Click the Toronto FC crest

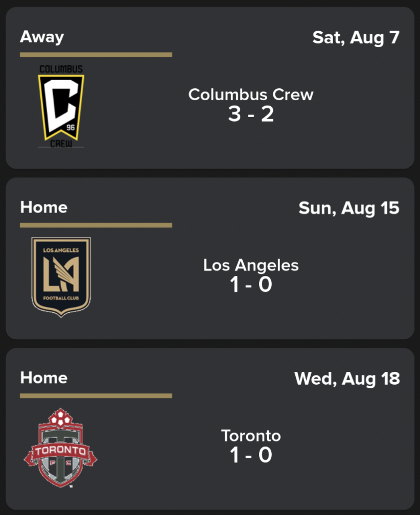(61, 448)
